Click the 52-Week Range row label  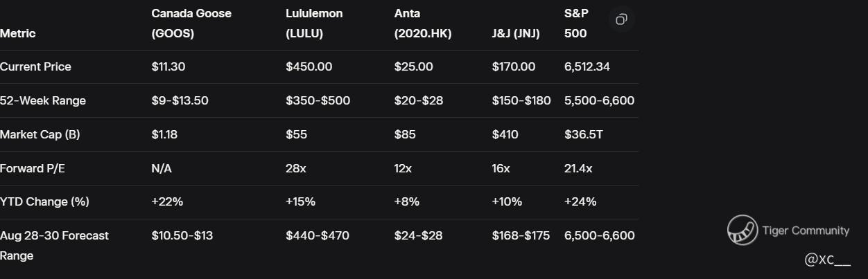[x=43, y=100]
